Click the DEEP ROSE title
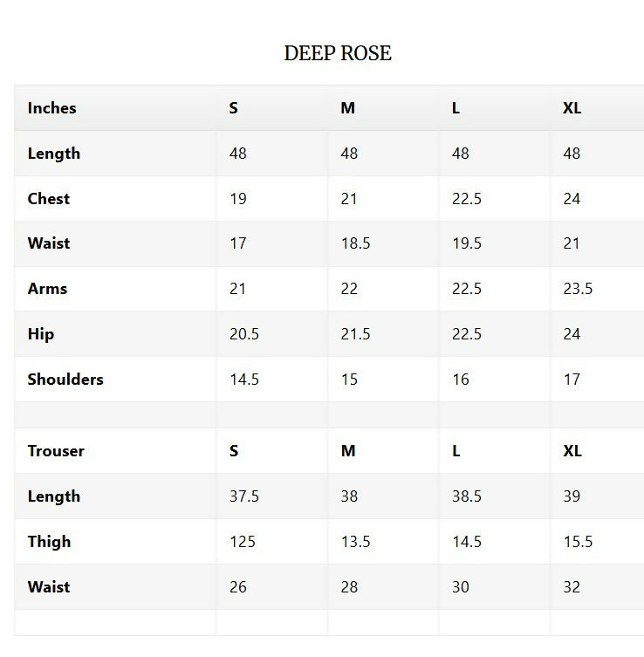644x657 pixels. pyautogui.click(x=338, y=53)
